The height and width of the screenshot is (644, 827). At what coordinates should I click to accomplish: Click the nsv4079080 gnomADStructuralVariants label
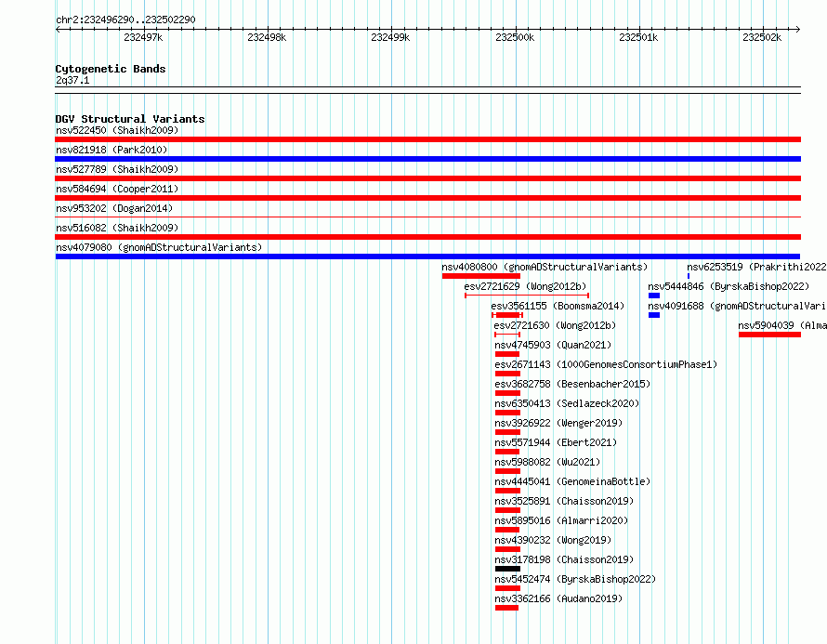coord(159,247)
